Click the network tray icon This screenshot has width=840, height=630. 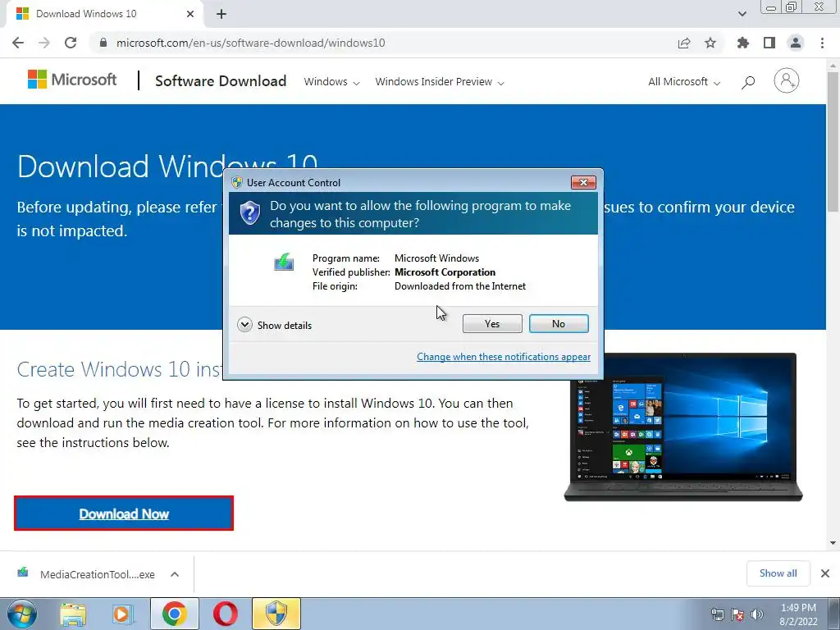point(717,614)
